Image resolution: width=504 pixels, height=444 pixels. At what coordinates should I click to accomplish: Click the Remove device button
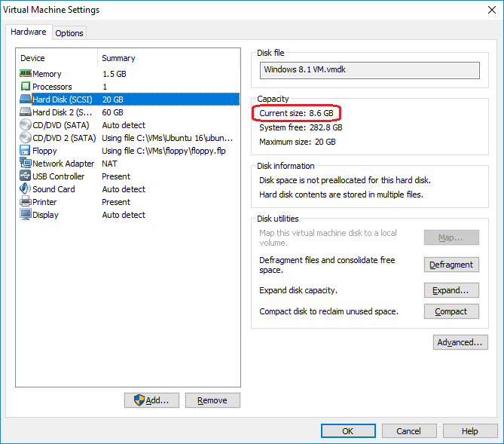point(212,400)
